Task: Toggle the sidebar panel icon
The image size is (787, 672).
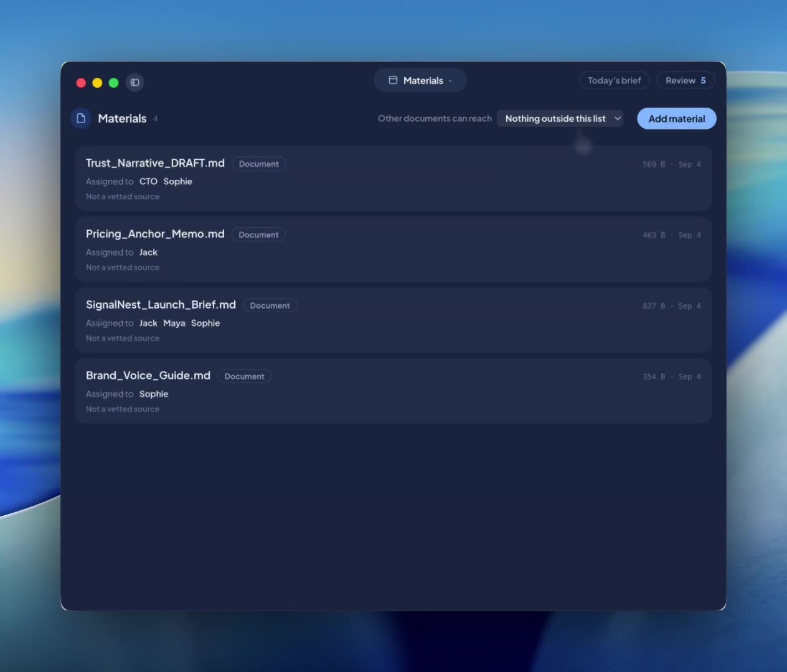Action: tap(134, 83)
